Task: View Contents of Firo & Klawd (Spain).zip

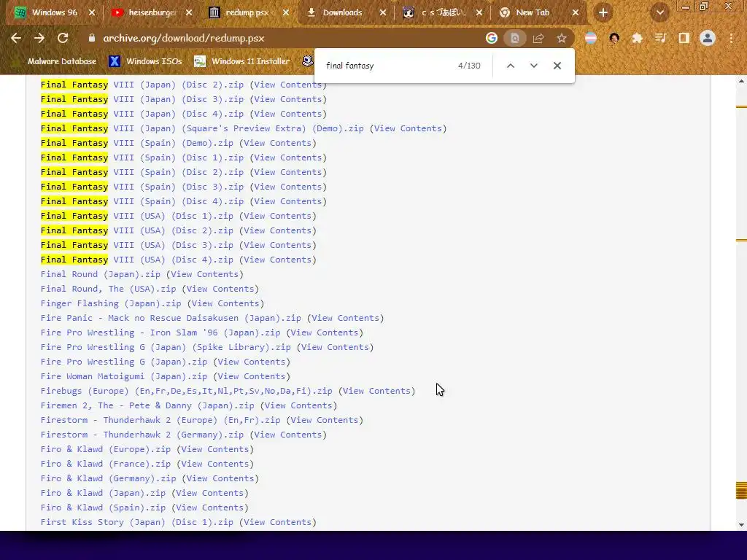Action: pyautogui.click(x=209, y=507)
